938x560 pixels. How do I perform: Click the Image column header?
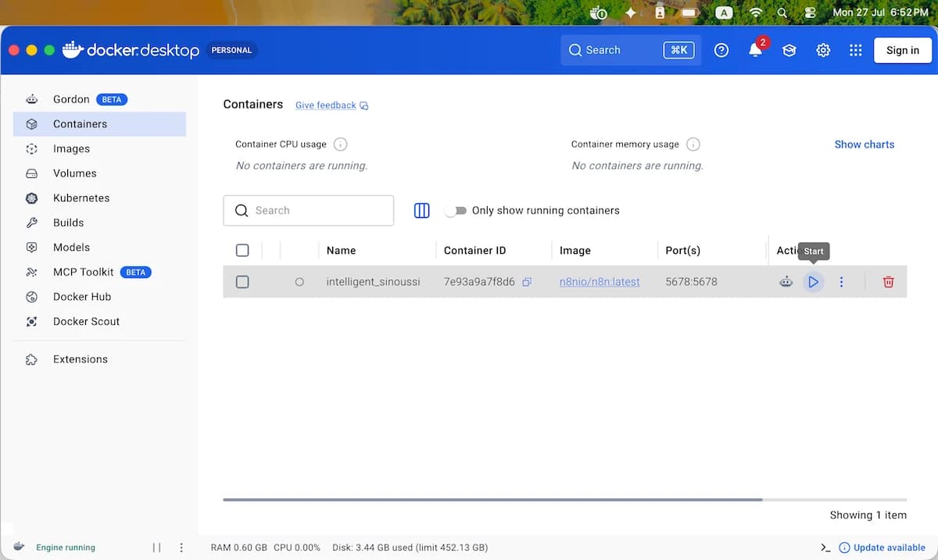575,251
